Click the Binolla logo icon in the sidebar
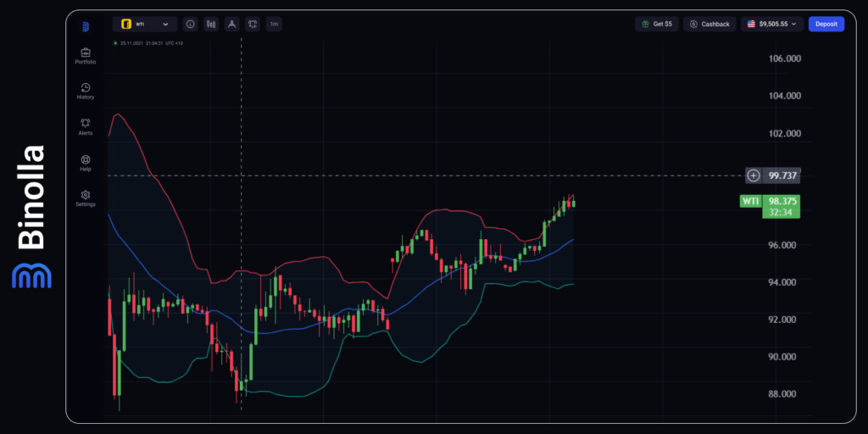The image size is (868, 434). (x=86, y=26)
